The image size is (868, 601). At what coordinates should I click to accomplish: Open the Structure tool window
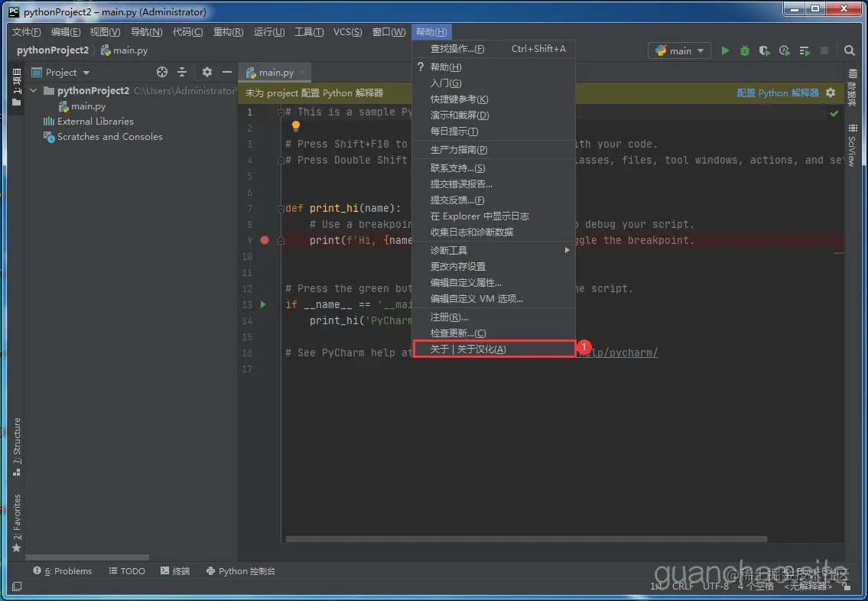click(x=17, y=446)
